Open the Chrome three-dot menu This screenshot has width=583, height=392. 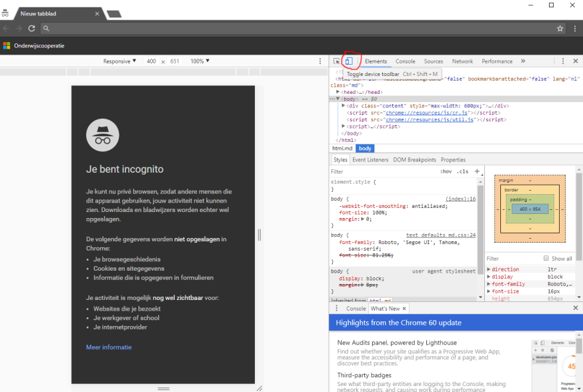point(575,28)
